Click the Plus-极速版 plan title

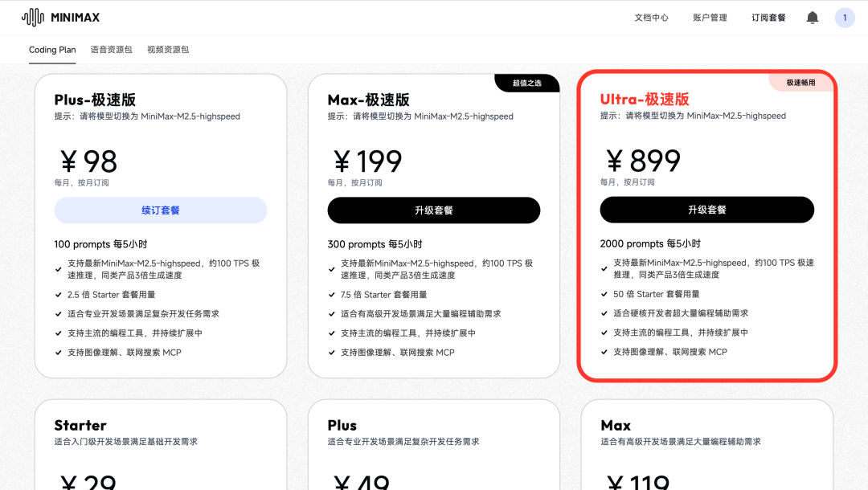(x=95, y=100)
